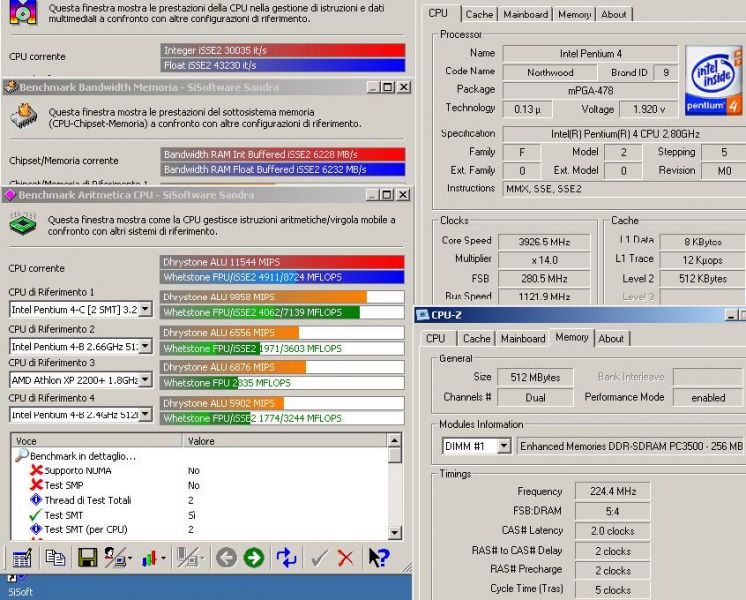Save benchmark results via floppy disk icon
746x600 pixels.
88,558
